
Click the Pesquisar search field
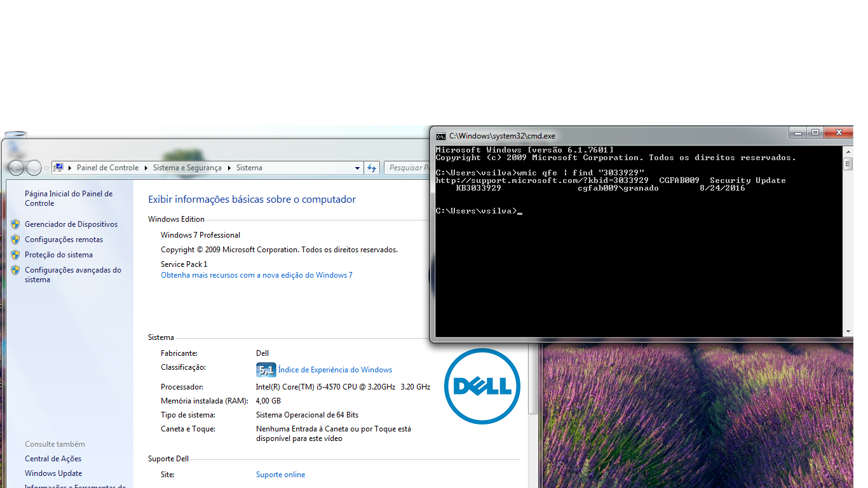click(x=407, y=168)
